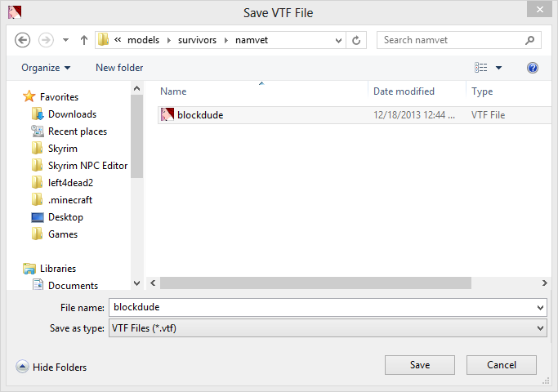Image resolution: width=558 pixels, height=392 pixels.
Task: Click the horizontal scrollbar in file list
Action: [316, 283]
